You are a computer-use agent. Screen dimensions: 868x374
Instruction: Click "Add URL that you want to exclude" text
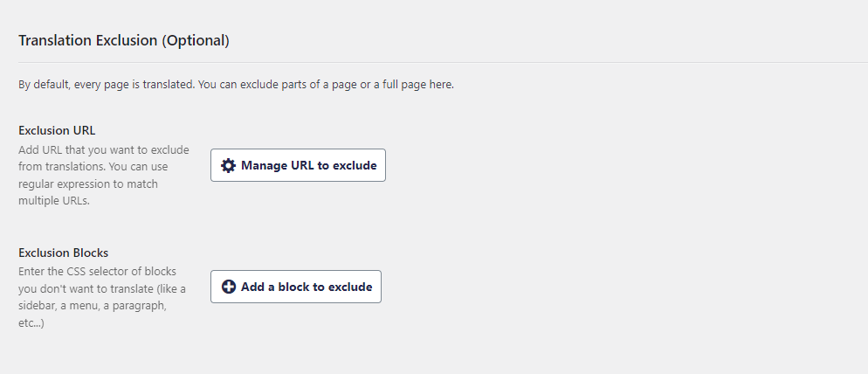pyautogui.click(x=103, y=149)
